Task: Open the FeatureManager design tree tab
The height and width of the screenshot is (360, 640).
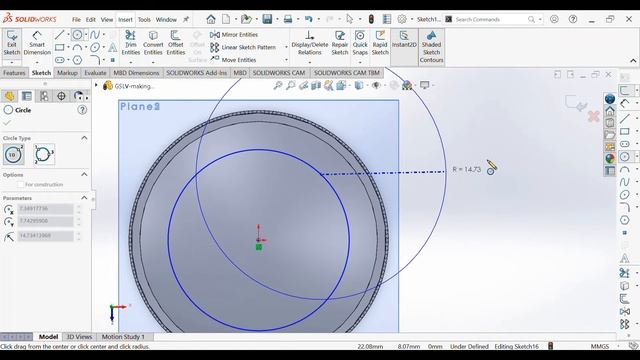Action: 9,96
